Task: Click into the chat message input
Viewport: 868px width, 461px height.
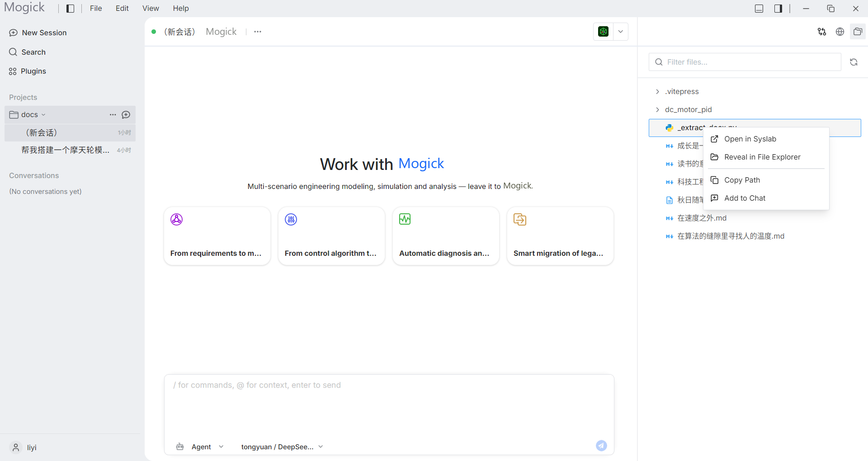Action: (x=389, y=406)
